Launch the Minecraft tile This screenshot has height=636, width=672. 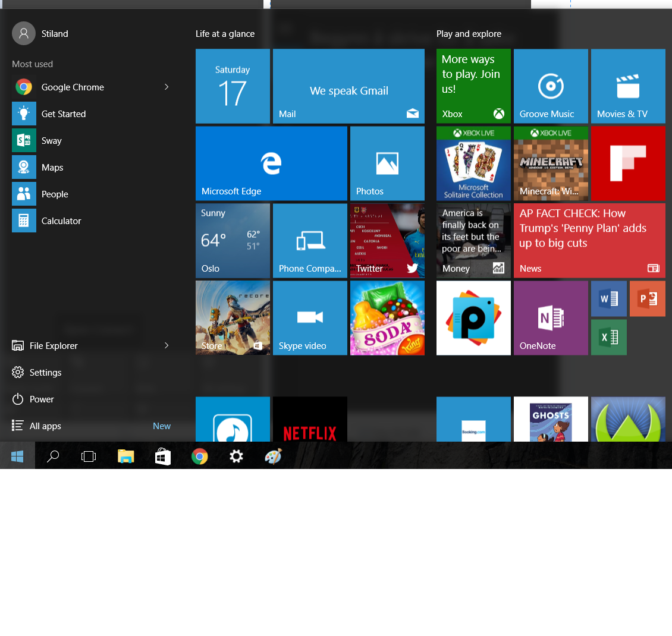551,163
